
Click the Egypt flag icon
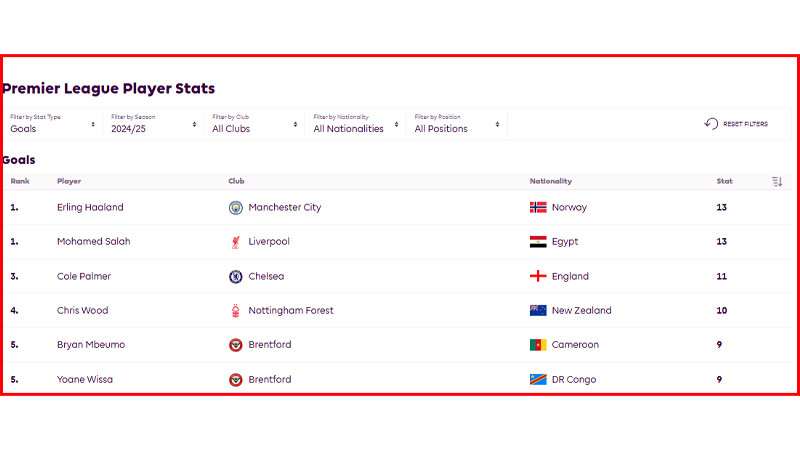tap(538, 242)
